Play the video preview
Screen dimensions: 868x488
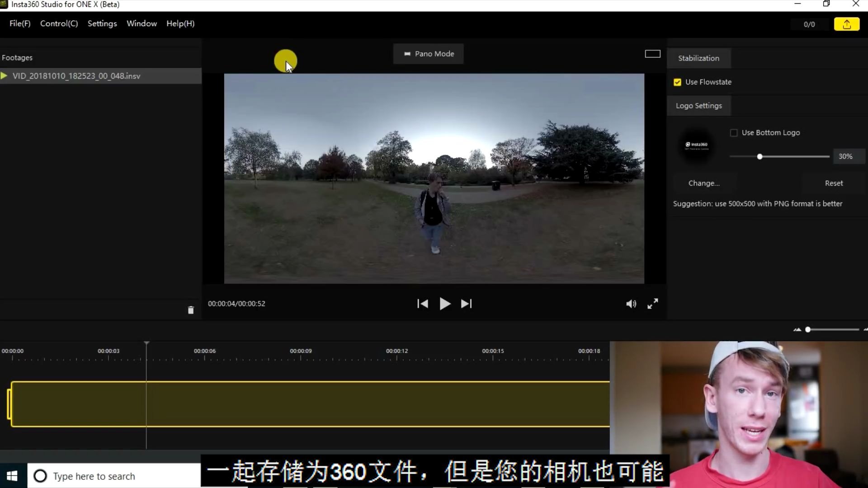click(445, 304)
